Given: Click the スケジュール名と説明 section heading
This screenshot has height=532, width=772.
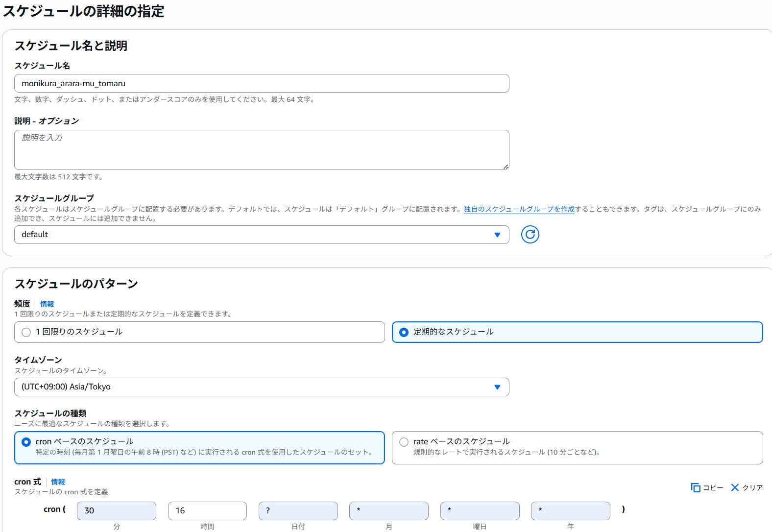Looking at the screenshot, I should (x=71, y=46).
